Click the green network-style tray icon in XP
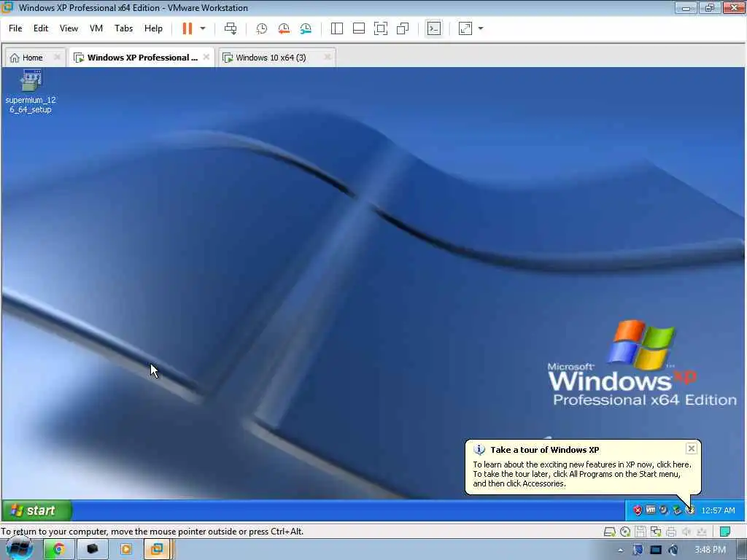This screenshot has height=560, width=747. (x=677, y=510)
